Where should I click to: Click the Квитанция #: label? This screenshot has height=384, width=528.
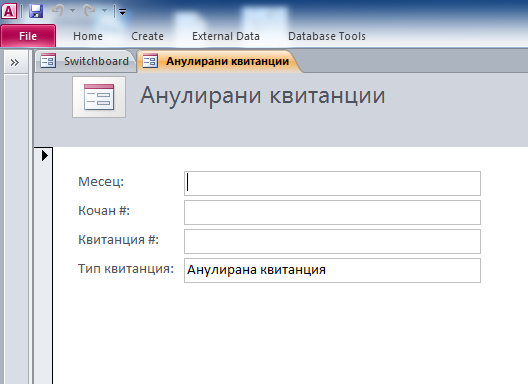(x=119, y=240)
